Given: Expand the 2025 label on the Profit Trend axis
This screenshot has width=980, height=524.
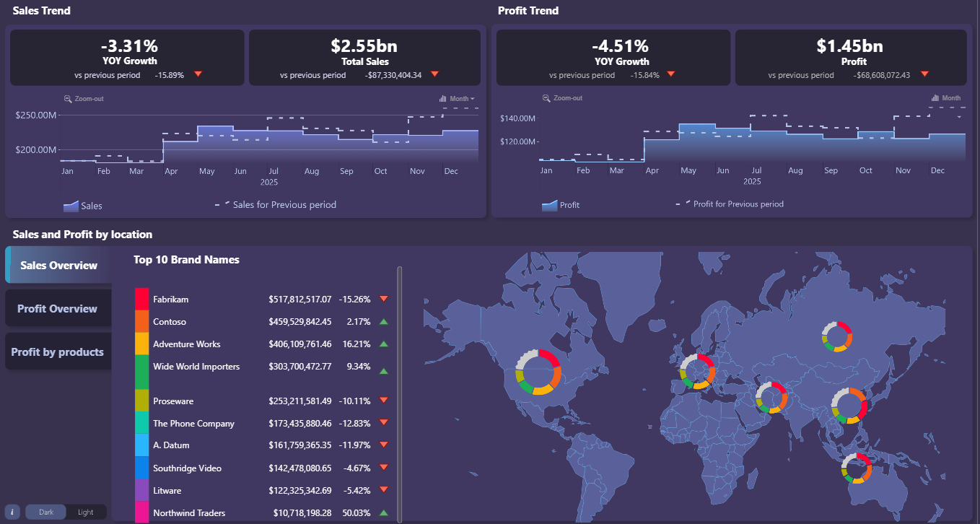Looking at the screenshot, I should pos(752,181).
